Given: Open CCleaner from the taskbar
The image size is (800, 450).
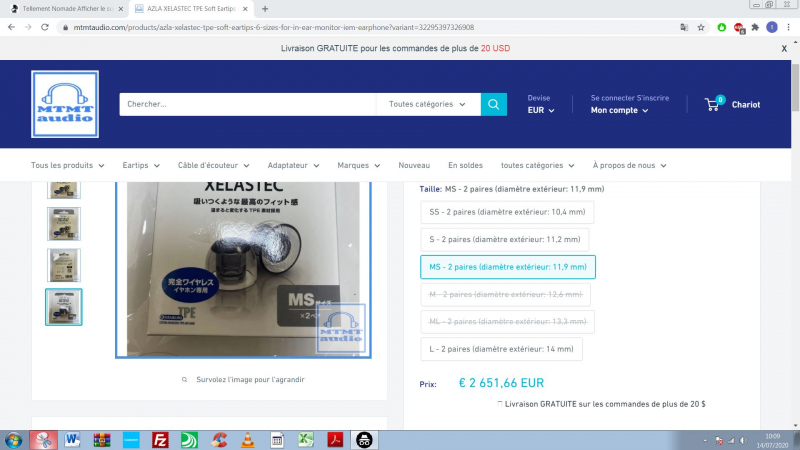Looking at the screenshot, I should coord(219,440).
